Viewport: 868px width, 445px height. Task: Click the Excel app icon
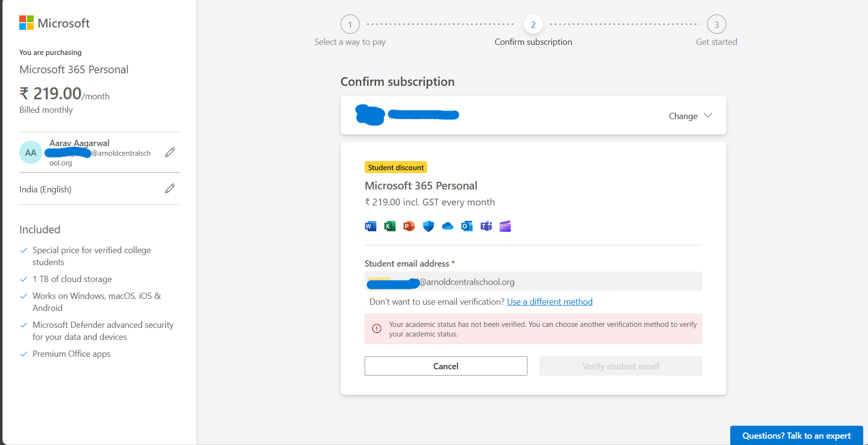390,226
